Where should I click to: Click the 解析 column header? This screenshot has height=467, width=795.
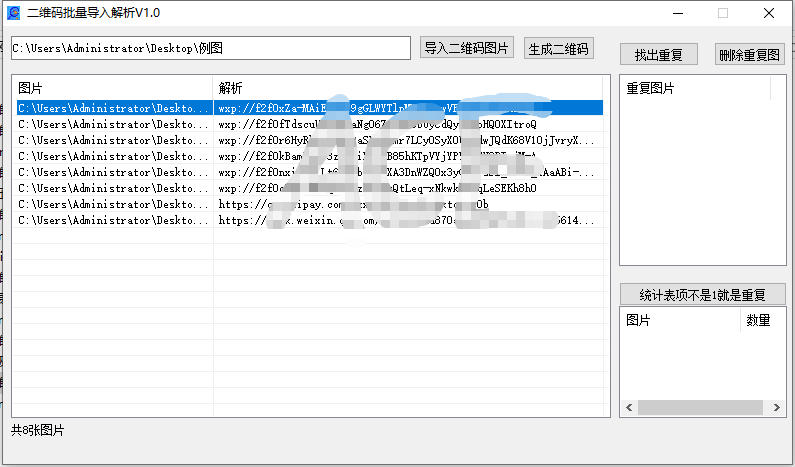point(410,88)
